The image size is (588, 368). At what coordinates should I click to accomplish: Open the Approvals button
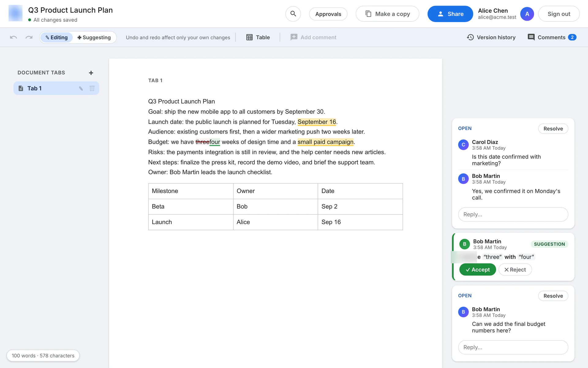(328, 14)
